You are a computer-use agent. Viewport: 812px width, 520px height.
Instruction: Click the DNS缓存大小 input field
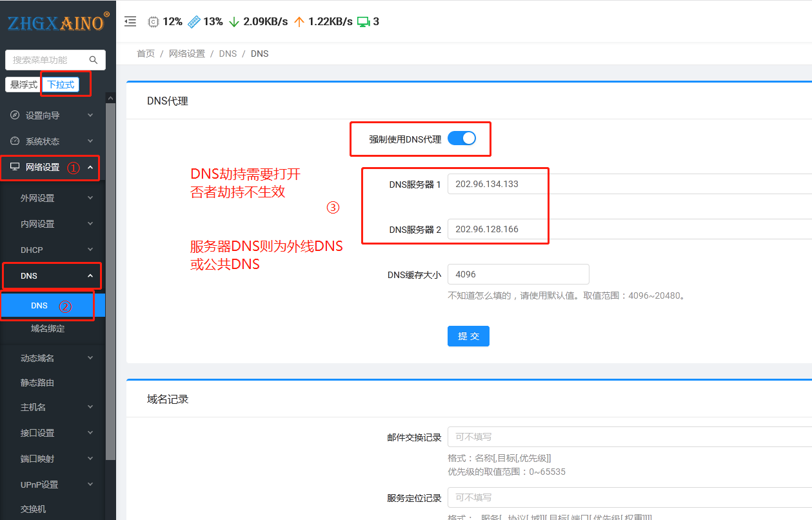click(518, 274)
